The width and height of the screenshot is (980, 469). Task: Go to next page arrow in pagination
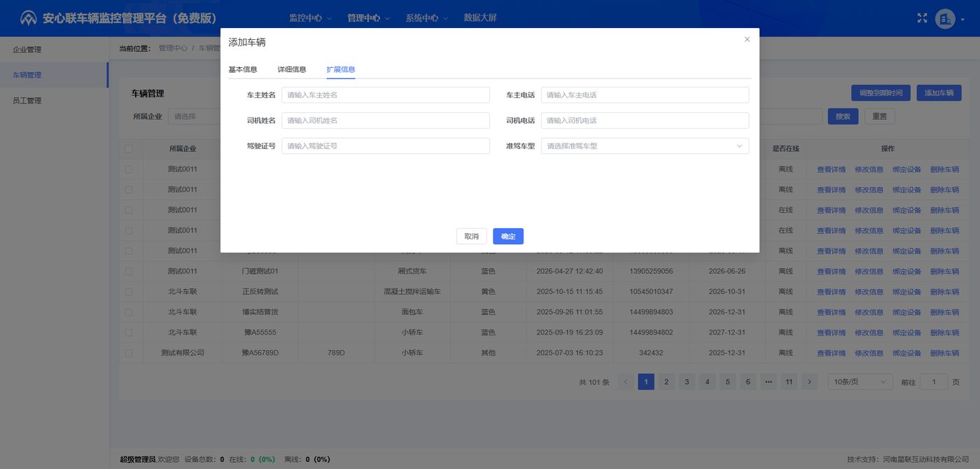[809, 381]
